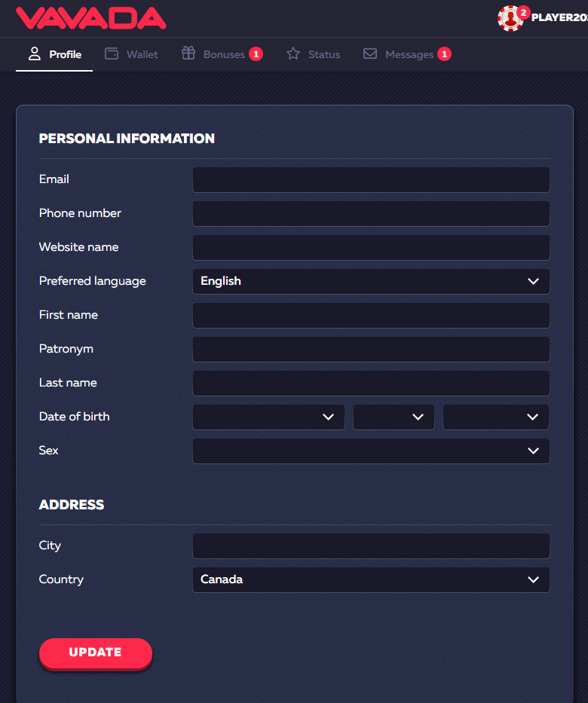Open the first Date of birth dropdown
The width and height of the screenshot is (588, 703).
(268, 417)
